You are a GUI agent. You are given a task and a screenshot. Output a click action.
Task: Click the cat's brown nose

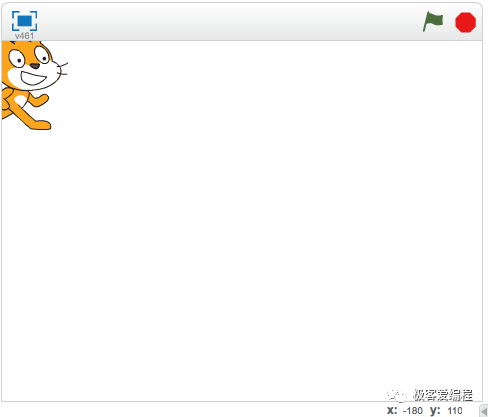coord(35,66)
